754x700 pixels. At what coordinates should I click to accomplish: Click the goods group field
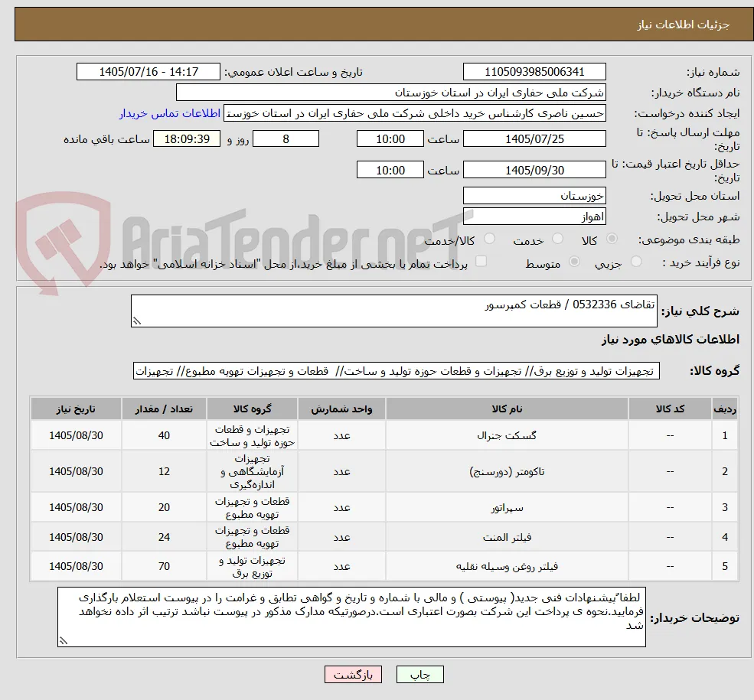pos(397,371)
